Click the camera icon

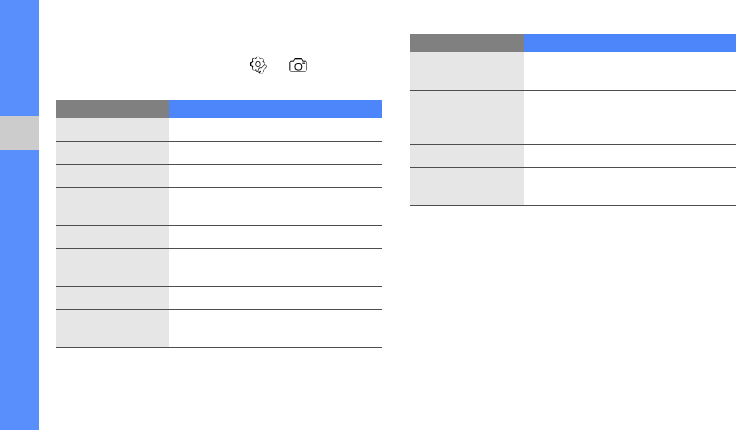click(x=298, y=64)
